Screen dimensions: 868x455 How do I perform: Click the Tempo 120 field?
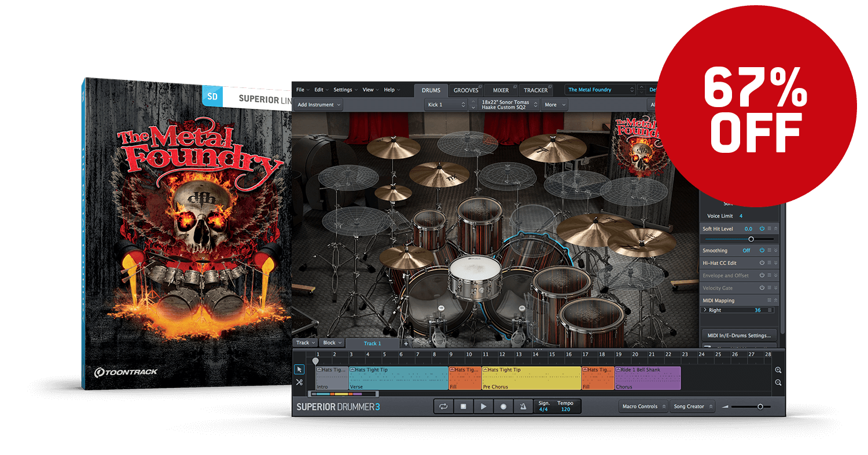click(x=565, y=406)
